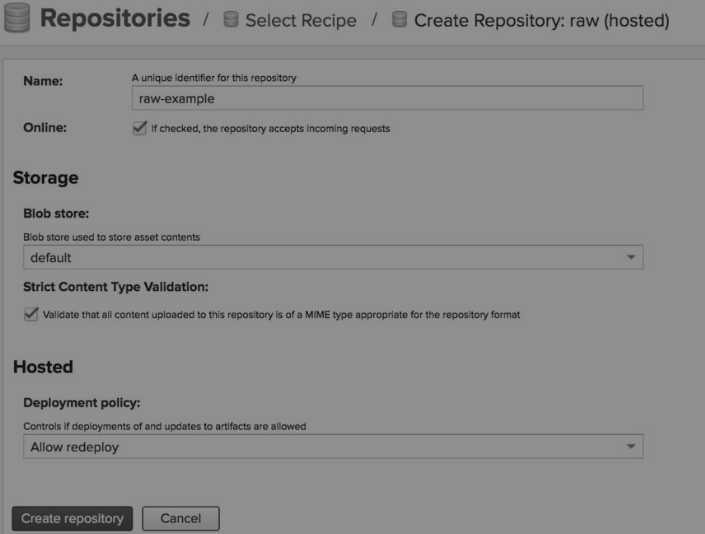Click the Name: label
Image resolution: width=705 pixels, height=534 pixels.
[43, 81]
